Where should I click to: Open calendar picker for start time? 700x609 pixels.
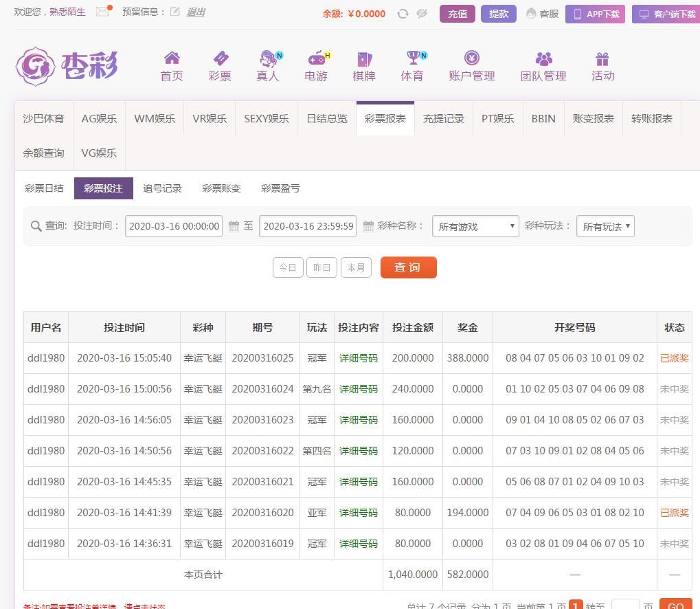[x=234, y=226]
